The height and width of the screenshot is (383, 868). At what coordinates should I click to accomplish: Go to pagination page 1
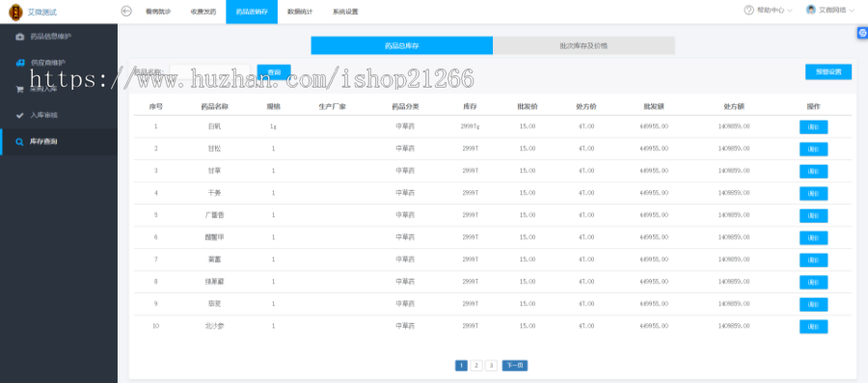point(461,366)
